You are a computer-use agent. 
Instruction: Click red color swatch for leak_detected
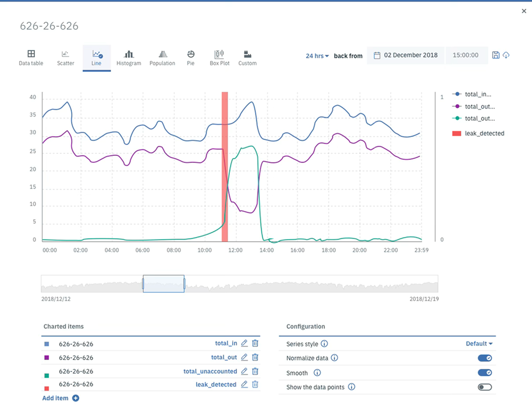tap(47, 388)
